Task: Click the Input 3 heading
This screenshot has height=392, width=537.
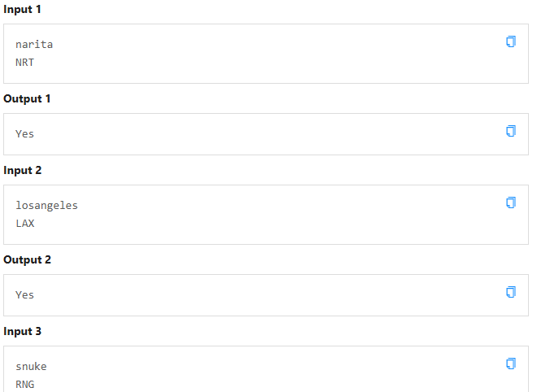Action: point(22,332)
